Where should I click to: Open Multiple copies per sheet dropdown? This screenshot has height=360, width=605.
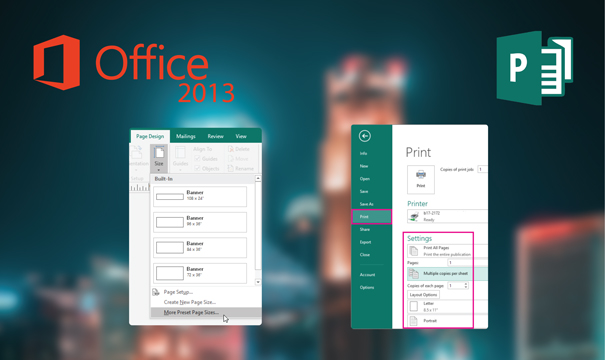tap(448, 274)
